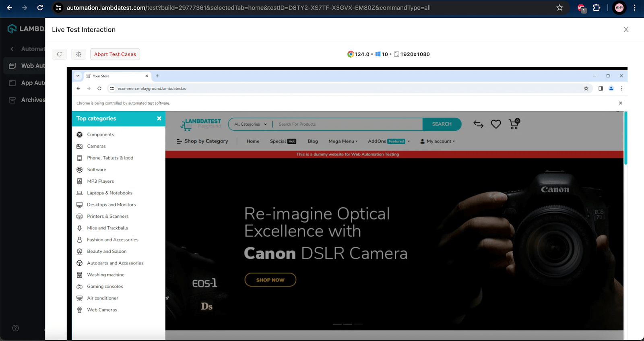The height and width of the screenshot is (341, 644).
Task: Open the Mega Menu dropdown
Action: point(343,141)
